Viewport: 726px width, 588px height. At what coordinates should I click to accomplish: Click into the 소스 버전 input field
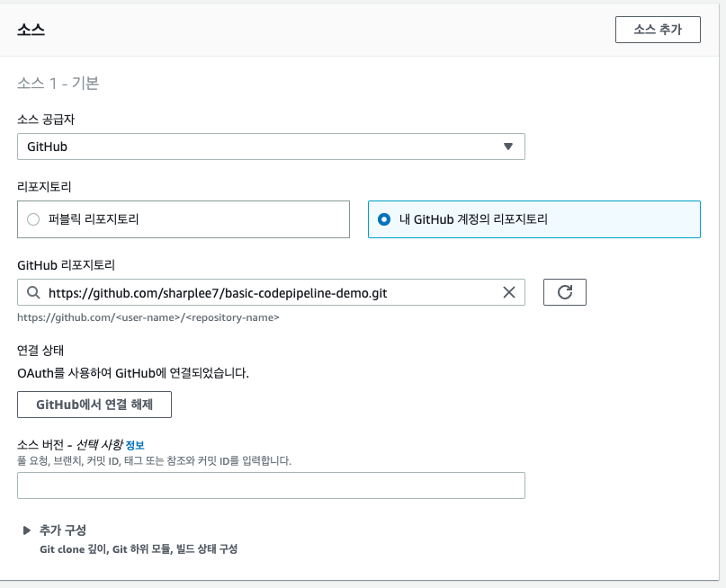coord(271,486)
